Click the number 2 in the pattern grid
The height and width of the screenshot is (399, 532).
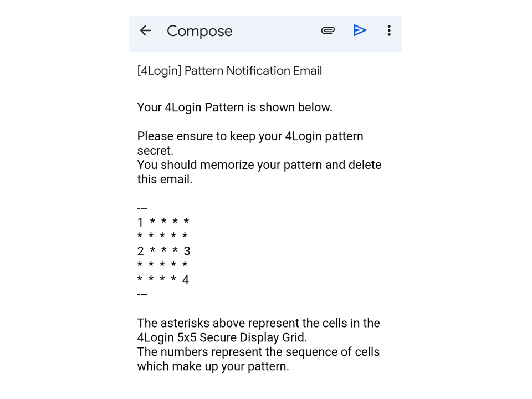point(140,252)
